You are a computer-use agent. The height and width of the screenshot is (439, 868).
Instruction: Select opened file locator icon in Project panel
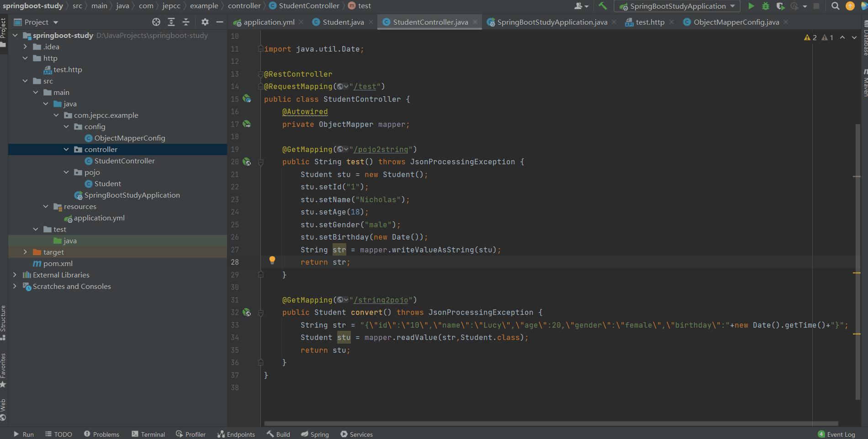[156, 22]
